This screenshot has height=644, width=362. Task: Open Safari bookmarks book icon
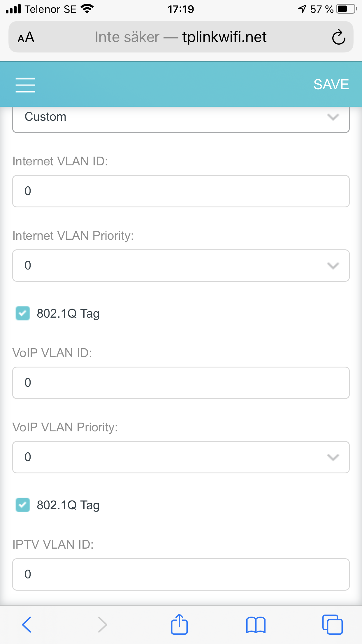click(256, 625)
